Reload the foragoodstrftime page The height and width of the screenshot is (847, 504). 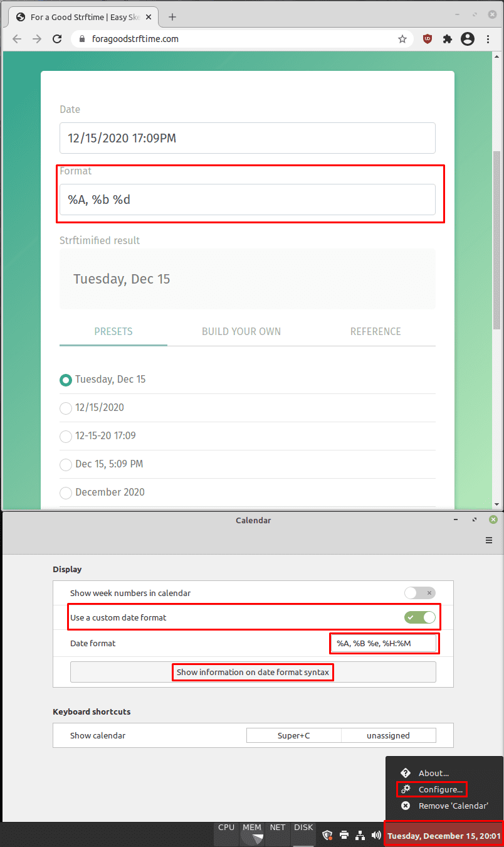(57, 39)
